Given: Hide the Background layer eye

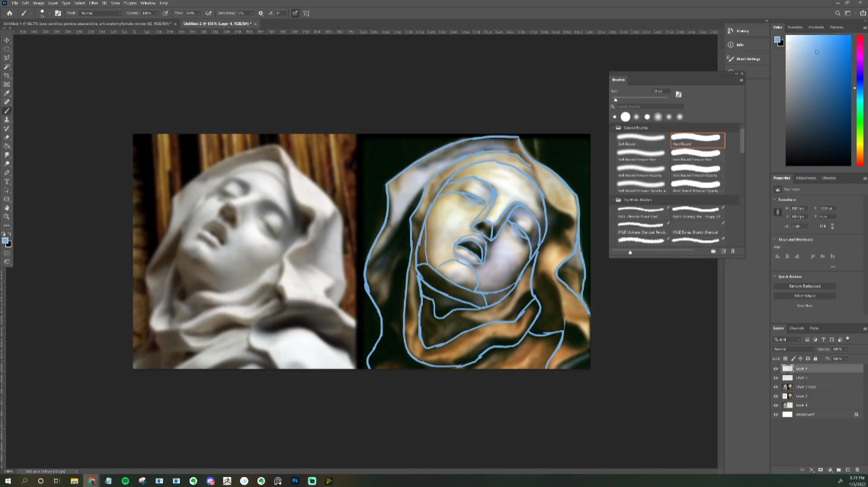Looking at the screenshot, I should (x=776, y=415).
